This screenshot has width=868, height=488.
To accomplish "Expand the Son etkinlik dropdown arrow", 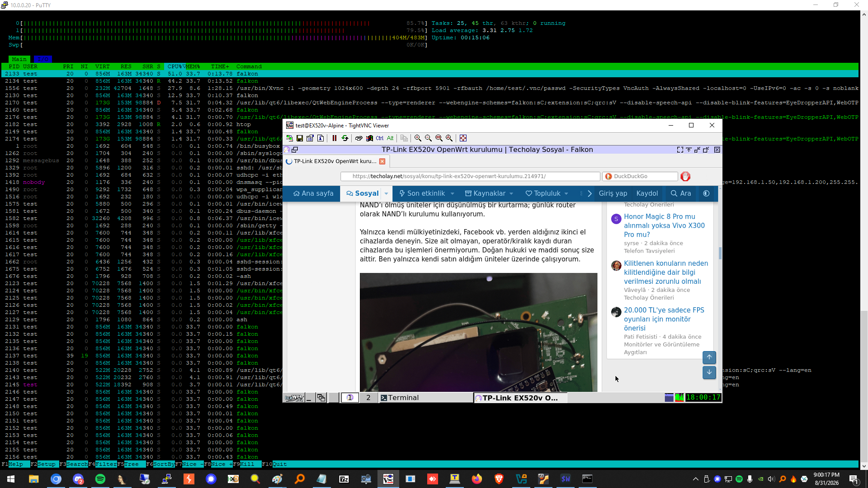I will (453, 193).
